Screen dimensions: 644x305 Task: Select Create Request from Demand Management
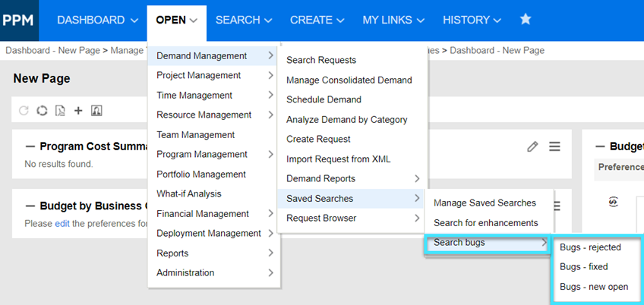point(318,139)
